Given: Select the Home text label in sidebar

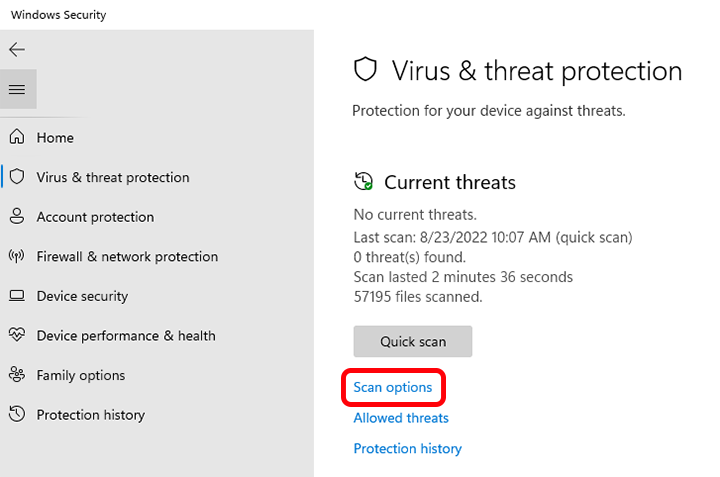Looking at the screenshot, I should (55, 138).
